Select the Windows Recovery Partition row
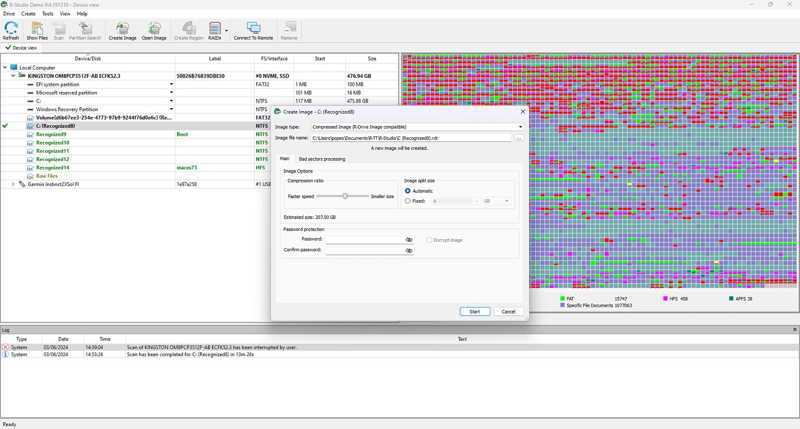This screenshot has height=429, width=800. click(199, 109)
